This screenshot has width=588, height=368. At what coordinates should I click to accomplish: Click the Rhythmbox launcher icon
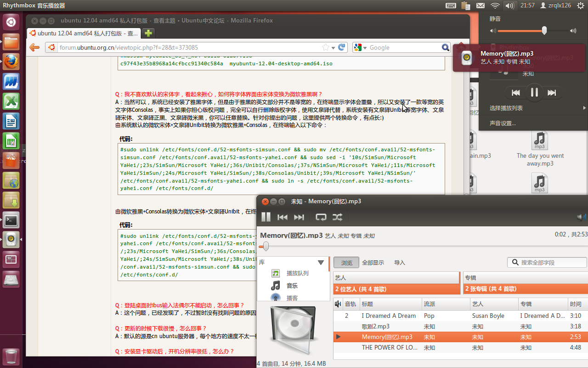[11, 240]
